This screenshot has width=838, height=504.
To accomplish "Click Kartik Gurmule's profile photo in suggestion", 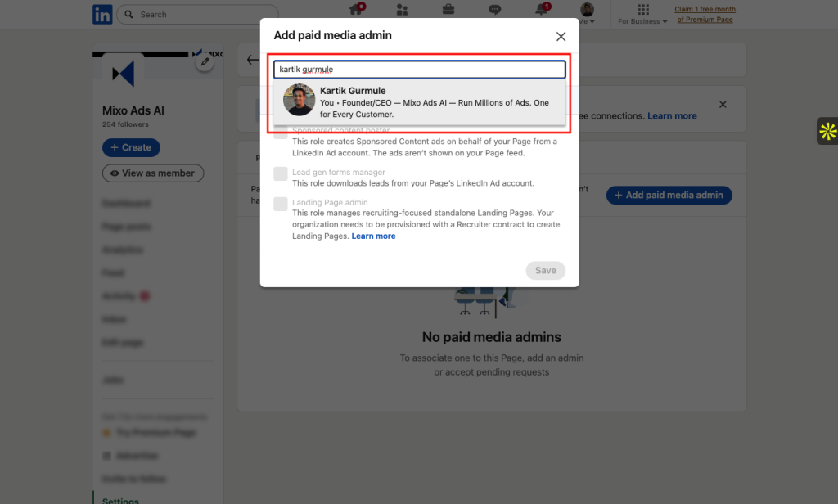I will (299, 100).
